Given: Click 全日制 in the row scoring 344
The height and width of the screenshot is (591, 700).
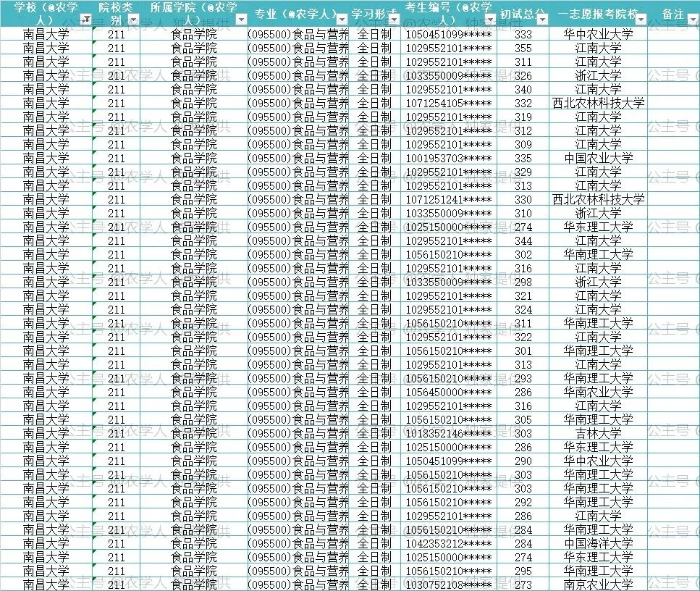Looking at the screenshot, I should pyautogui.click(x=374, y=241).
